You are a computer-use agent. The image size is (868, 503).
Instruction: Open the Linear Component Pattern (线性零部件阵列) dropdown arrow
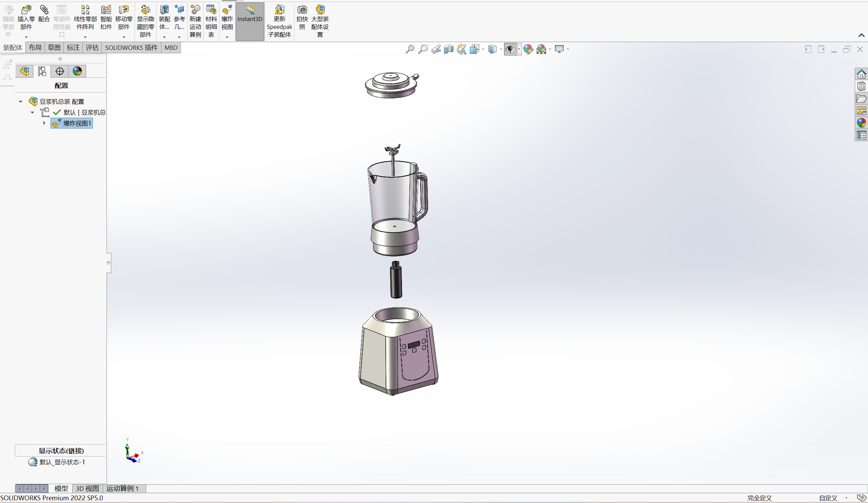pyautogui.click(x=85, y=37)
